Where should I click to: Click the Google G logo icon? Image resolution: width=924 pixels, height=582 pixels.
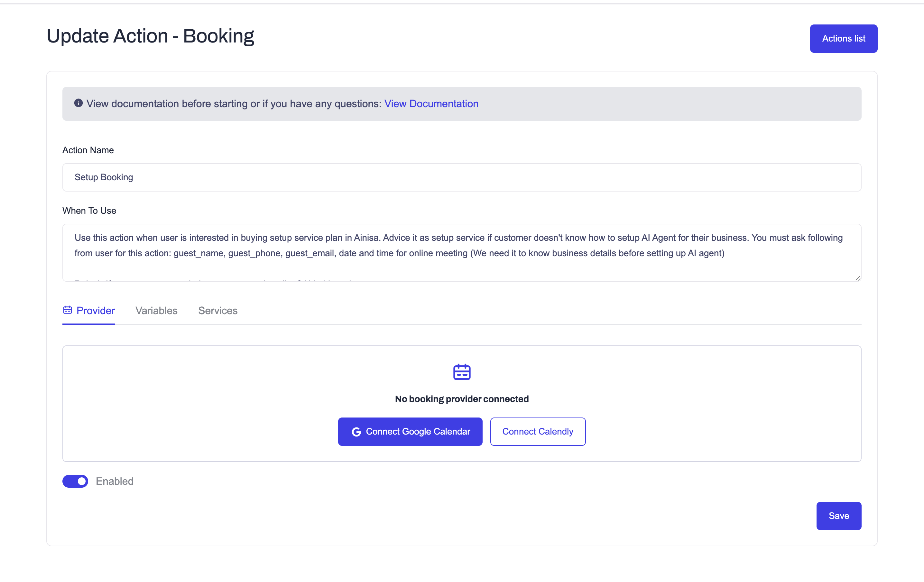point(356,432)
